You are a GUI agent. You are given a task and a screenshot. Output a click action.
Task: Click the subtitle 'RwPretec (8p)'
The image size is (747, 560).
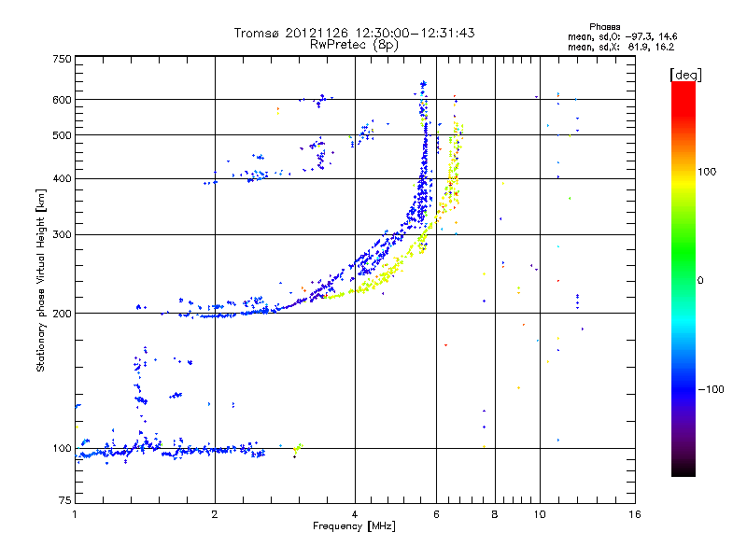[354, 45]
